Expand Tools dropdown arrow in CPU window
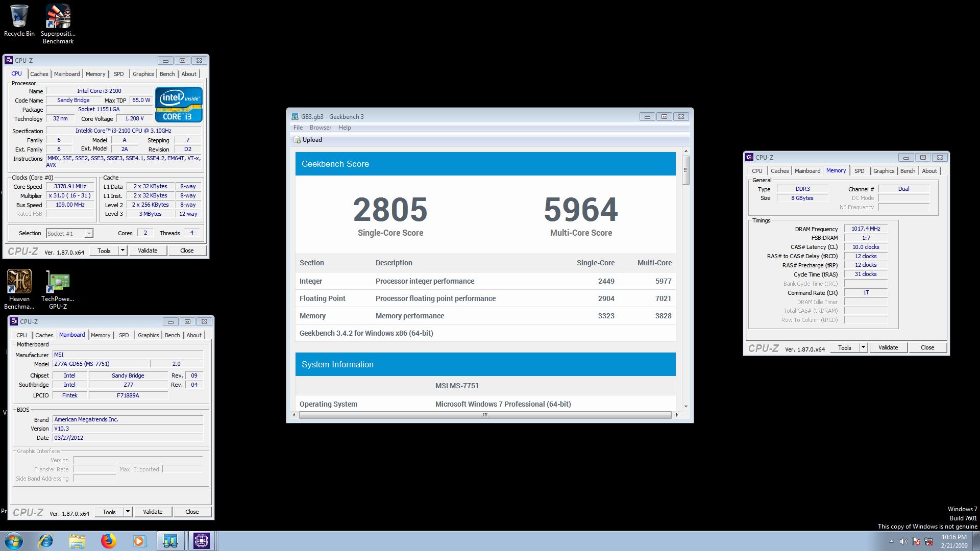Screen dimensions: 980x551 122,251
